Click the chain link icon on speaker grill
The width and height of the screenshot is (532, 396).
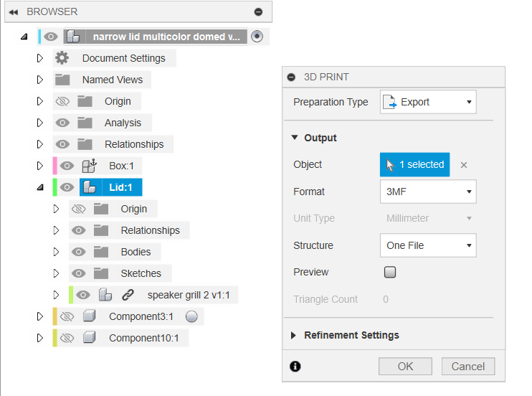128,295
